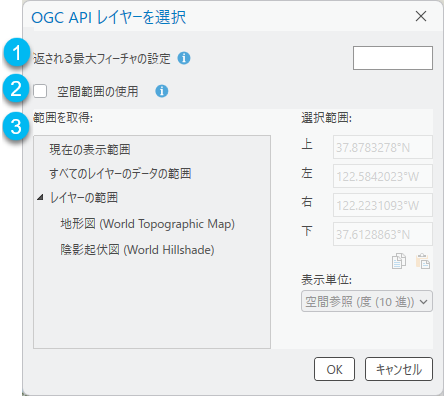Choose 陰影起伏図 (World Hillshade) layer
The image size is (444, 396).
pos(137,250)
